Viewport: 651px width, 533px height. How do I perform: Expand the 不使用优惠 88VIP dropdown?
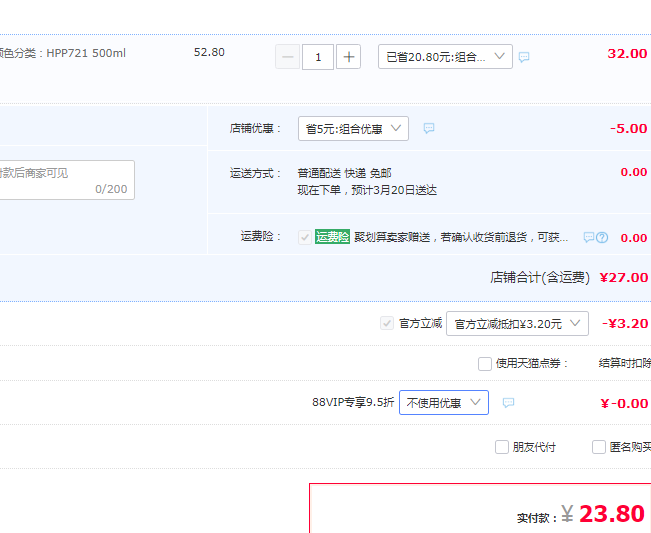(x=444, y=402)
